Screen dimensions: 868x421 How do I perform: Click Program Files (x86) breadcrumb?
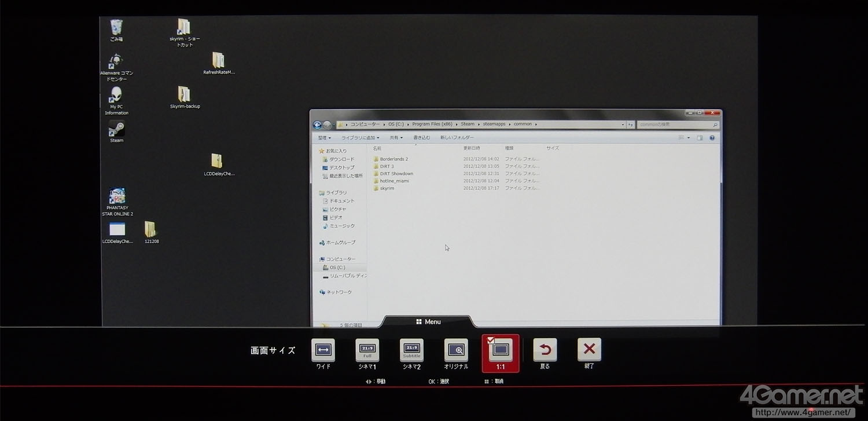tap(432, 125)
